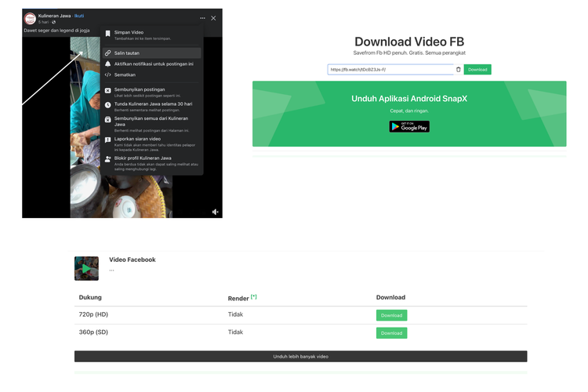Viewport: 588px width, 392px height.
Task: Download the 360p (SD) video
Action: [x=391, y=333]
